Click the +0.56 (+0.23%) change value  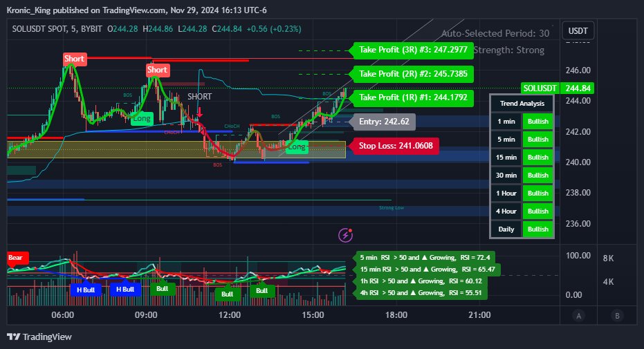click(274, 29)
